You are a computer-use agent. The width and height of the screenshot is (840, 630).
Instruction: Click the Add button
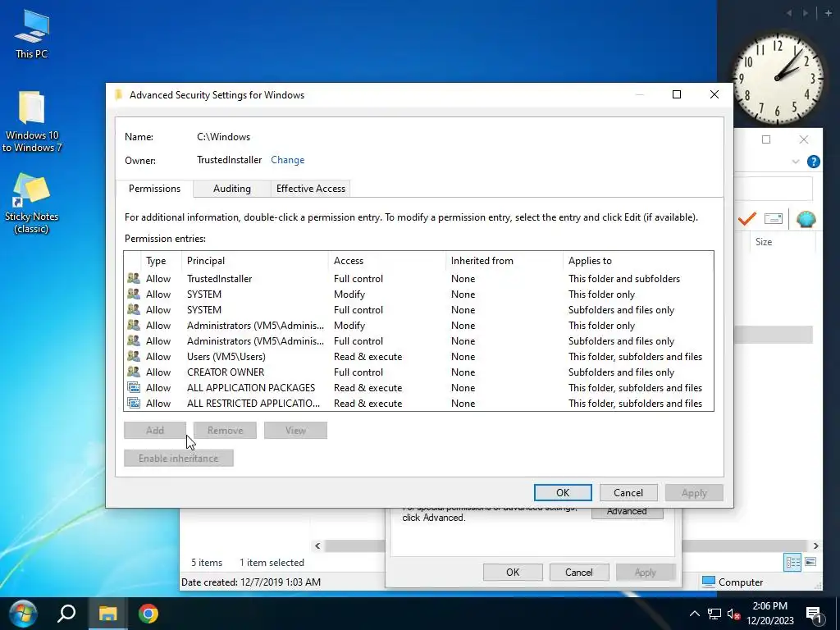[x=155, y=430]
